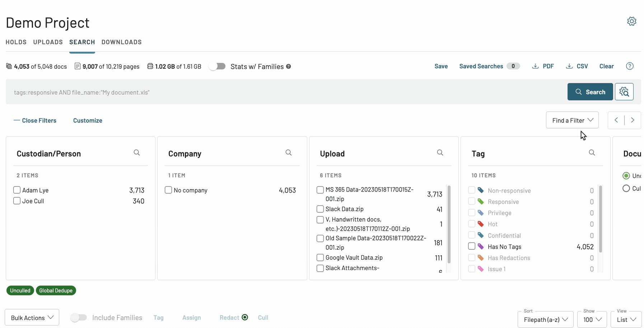Click the red Hot tag icon
644x328 pixels.
[x=481, y=224]
